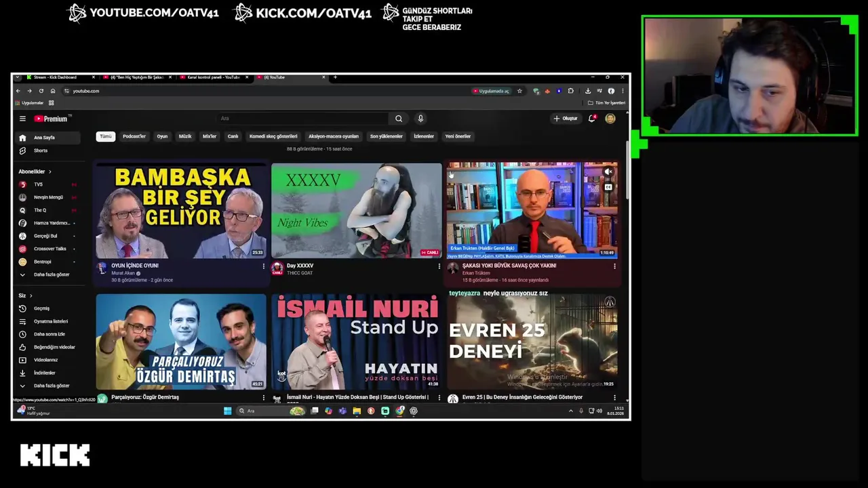Select the Oyun filter chip
This screenshot has height=488, width=868.
162,136
